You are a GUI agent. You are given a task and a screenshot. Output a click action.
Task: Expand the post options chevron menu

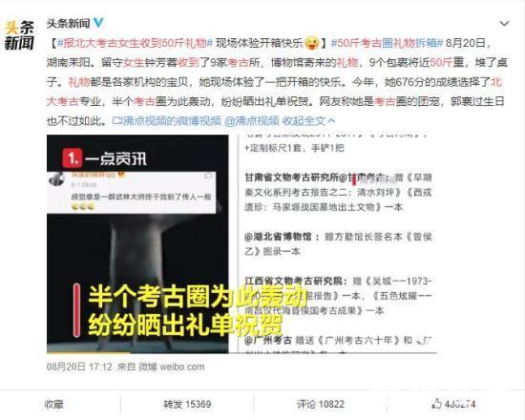pyautogui.click(x=504, y=24)
